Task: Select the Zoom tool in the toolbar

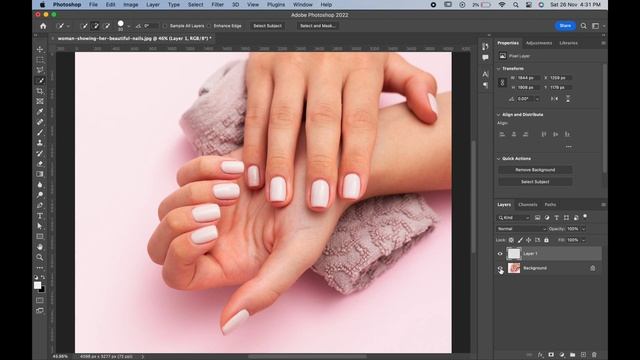Action: [40, 257]
